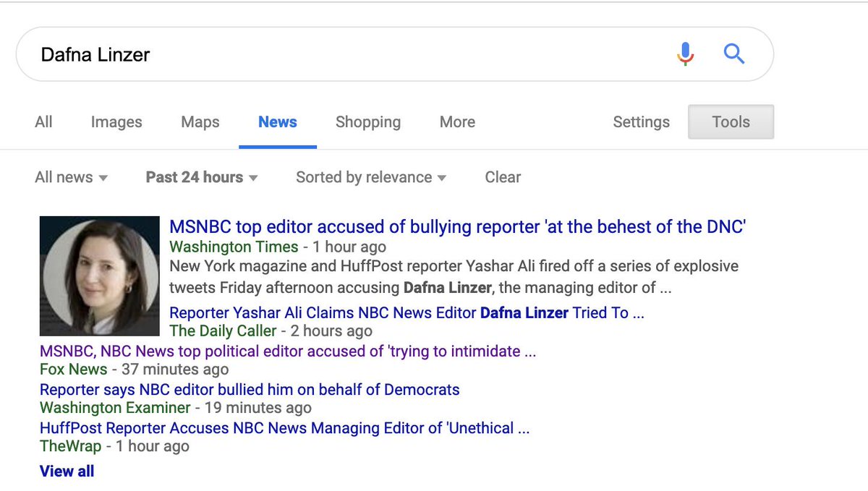Click the blue search magnifier icon
Screen dimensions: 868x491
click(x=733, y=54)
